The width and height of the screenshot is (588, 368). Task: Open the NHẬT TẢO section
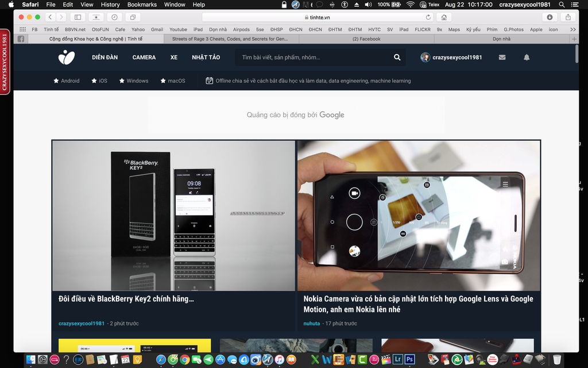point(206,57)
